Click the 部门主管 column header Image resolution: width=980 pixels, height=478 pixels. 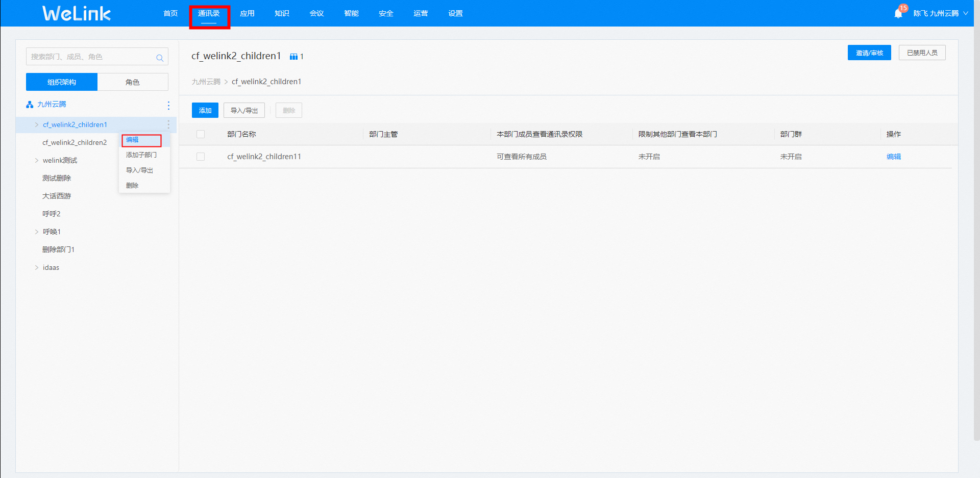click(383, 134)
